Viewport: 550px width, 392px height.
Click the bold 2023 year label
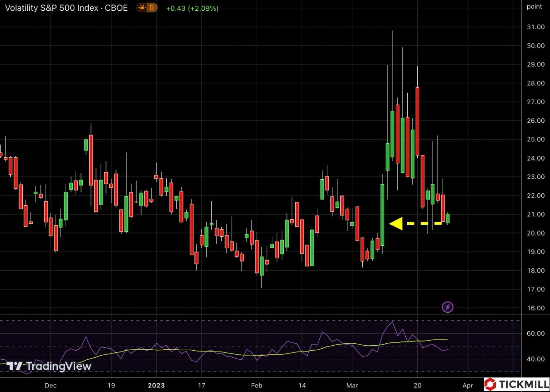tap(156, 385)
